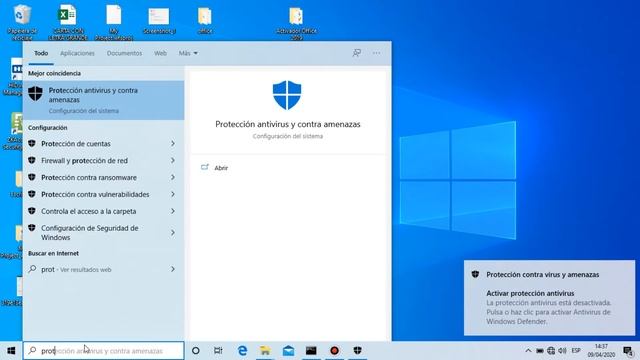Select the My Project desktop document icon
The image size is (640, 360).
[x=114, y=22]
